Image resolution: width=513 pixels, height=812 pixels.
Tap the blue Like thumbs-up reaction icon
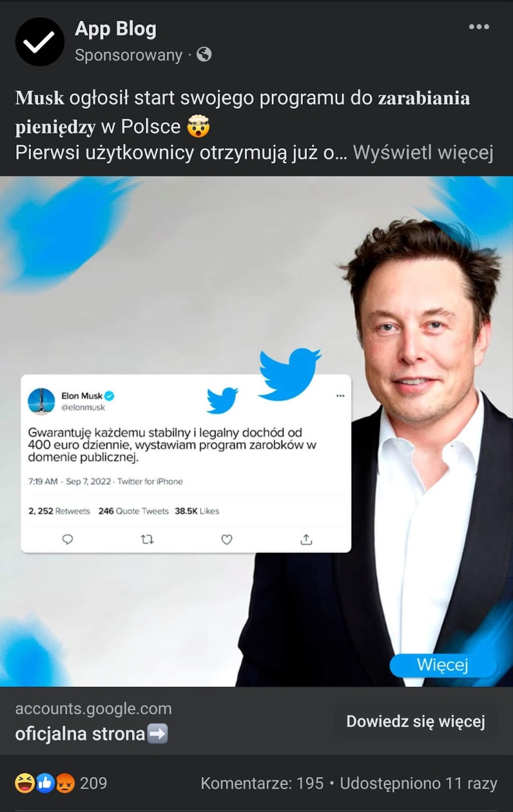point(45,783)
